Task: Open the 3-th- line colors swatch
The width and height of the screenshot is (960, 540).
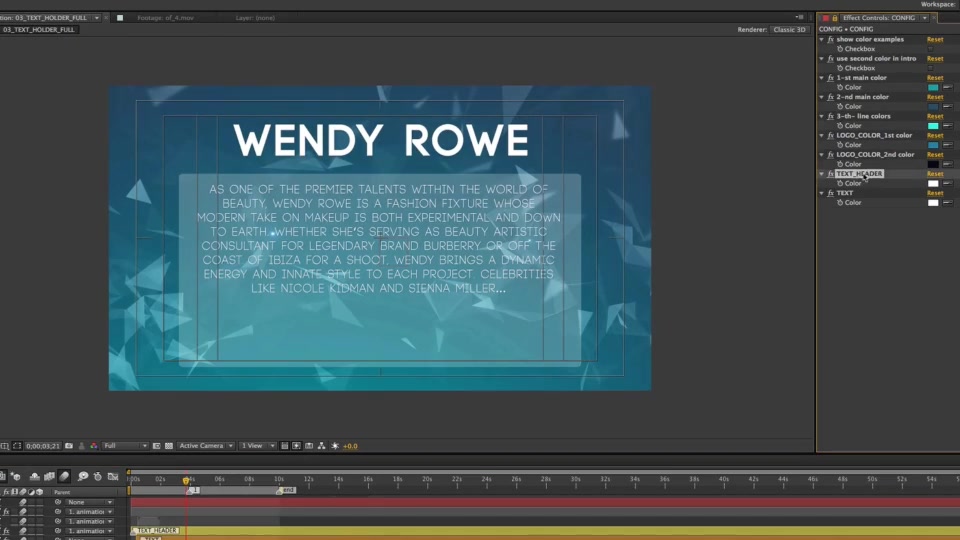Action: pos(933,126)
